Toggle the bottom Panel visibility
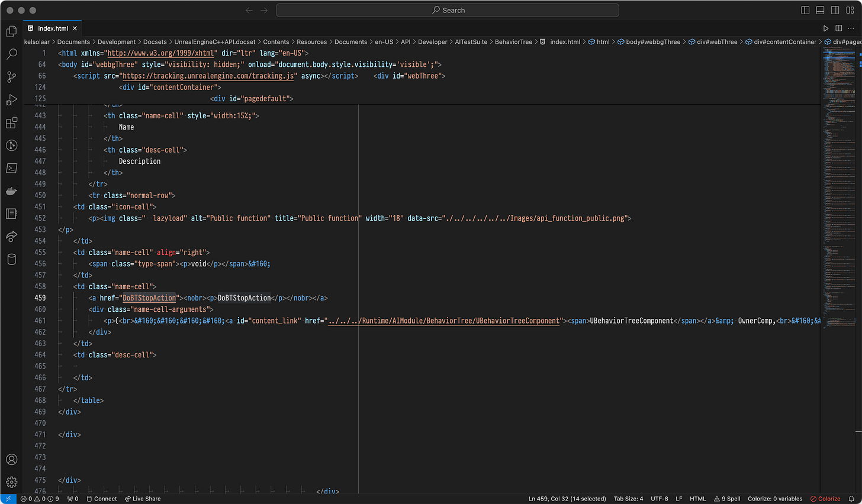The height and width of the screenshot is (504, 862). (x=820, y=10)
